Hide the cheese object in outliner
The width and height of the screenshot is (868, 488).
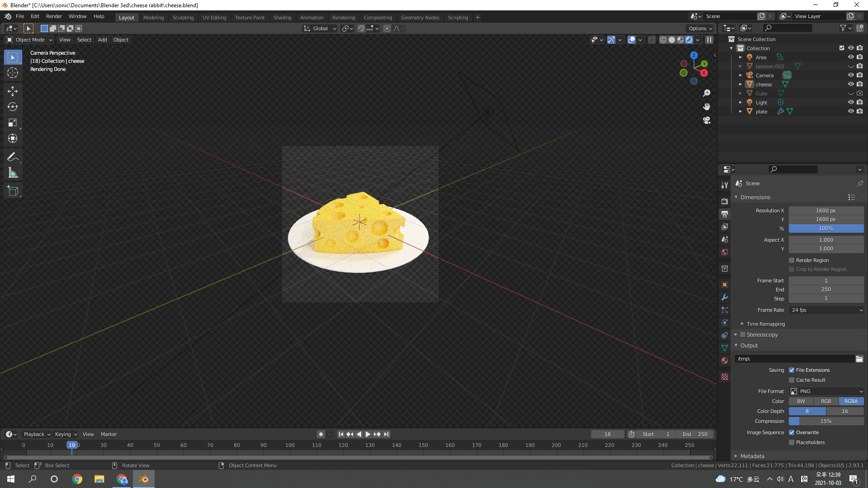pyautogui.click(x=850, y=84)
